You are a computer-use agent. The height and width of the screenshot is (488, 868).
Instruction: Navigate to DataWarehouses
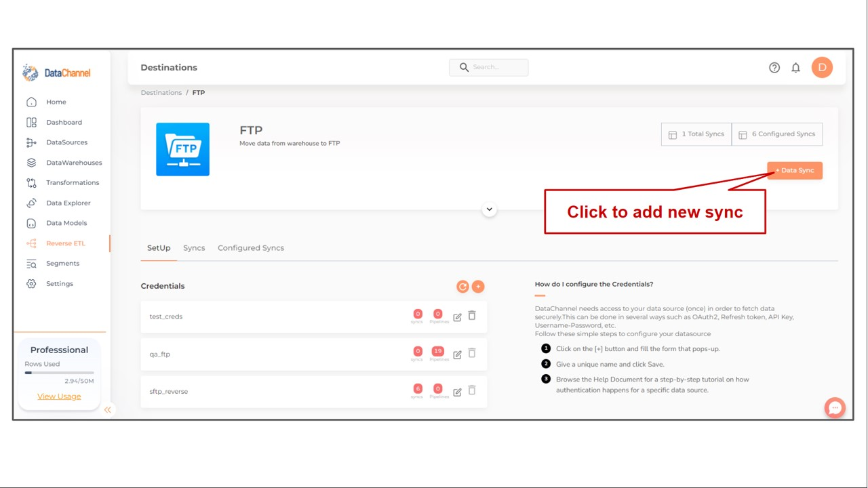pyautogui.click(x=74, y=163)
